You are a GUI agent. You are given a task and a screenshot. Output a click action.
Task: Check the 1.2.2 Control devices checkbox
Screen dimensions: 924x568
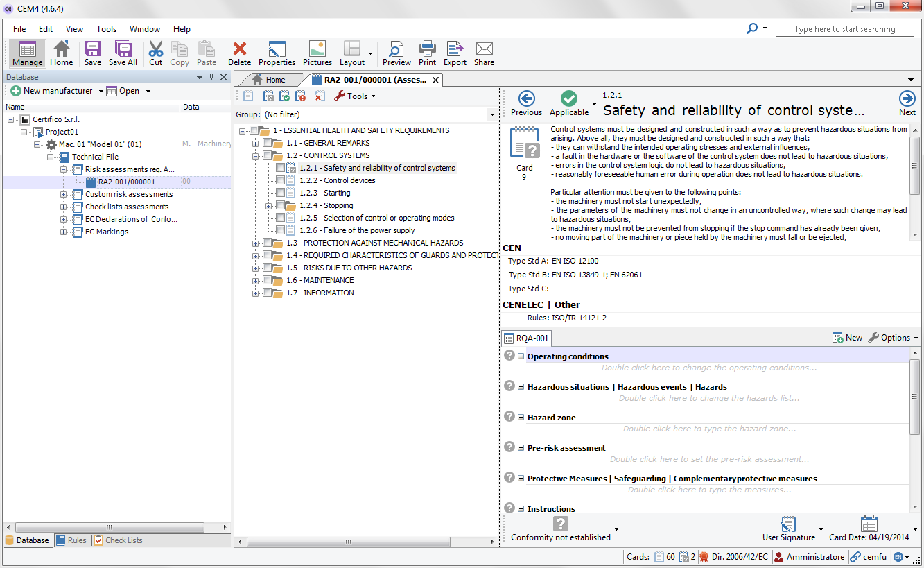pyautogui.click(x=280, y=180)
